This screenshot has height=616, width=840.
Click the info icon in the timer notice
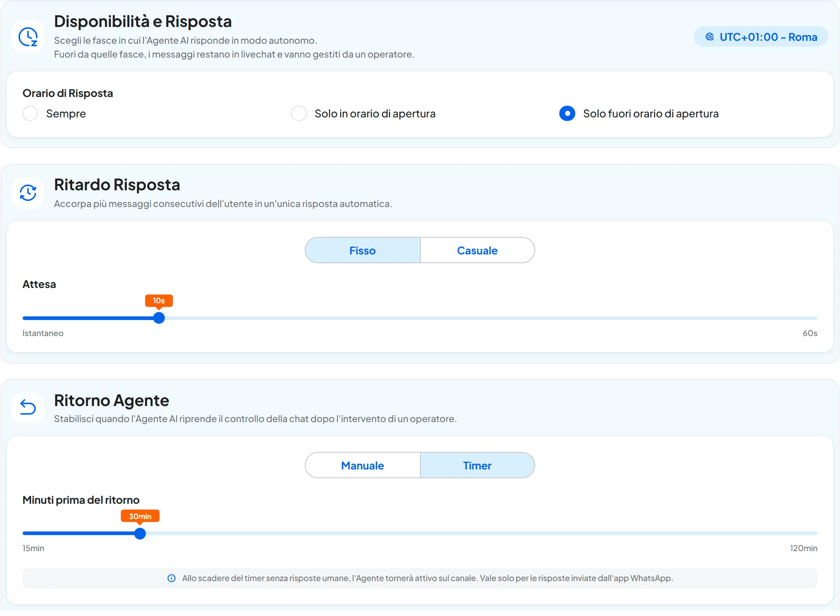(x=171, y=578)
